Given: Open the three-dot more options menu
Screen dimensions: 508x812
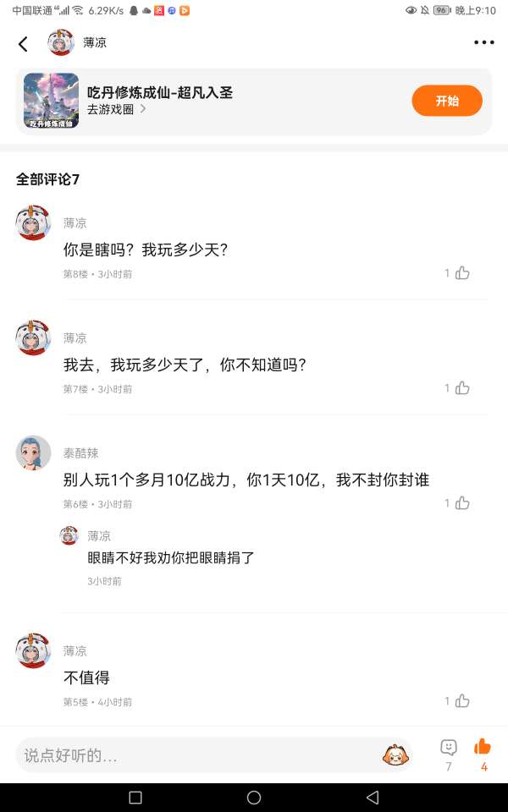Looking at the screenshot, I should click(x=483, y=42).
